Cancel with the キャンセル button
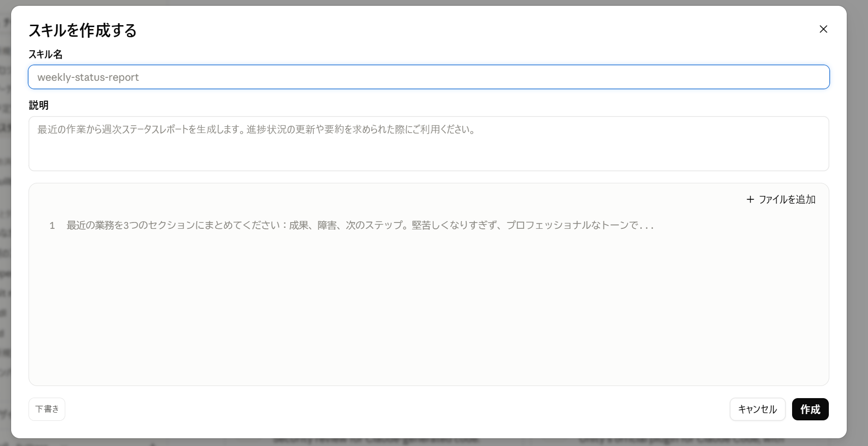The height and width of the screenshot is (446, 868). 757,409
